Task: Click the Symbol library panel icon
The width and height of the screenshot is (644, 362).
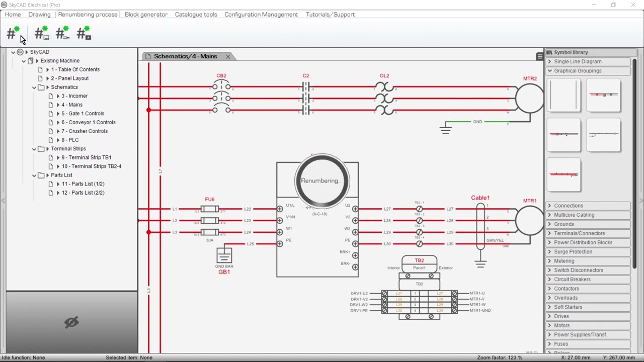Action: (549, 52)
